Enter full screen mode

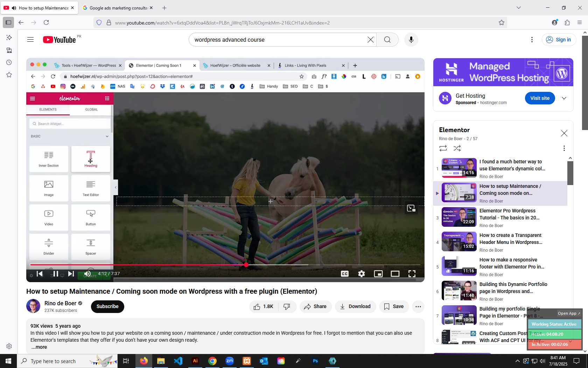tap(412, 274)
